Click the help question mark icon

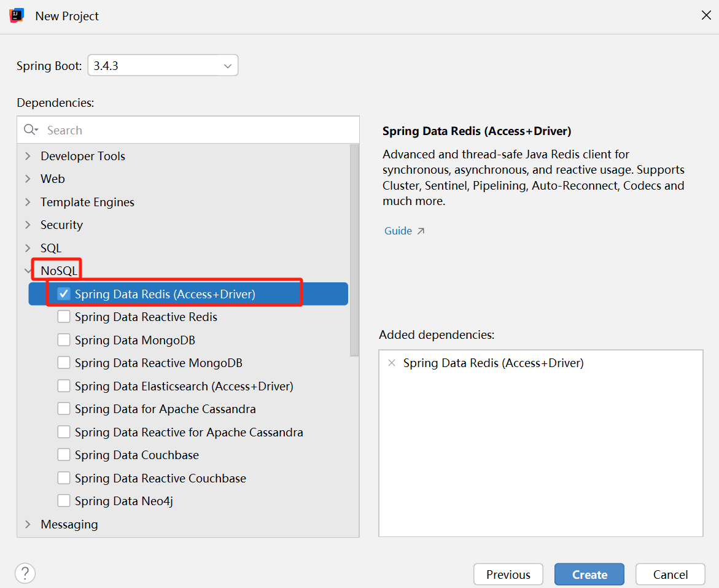[25, 573]
